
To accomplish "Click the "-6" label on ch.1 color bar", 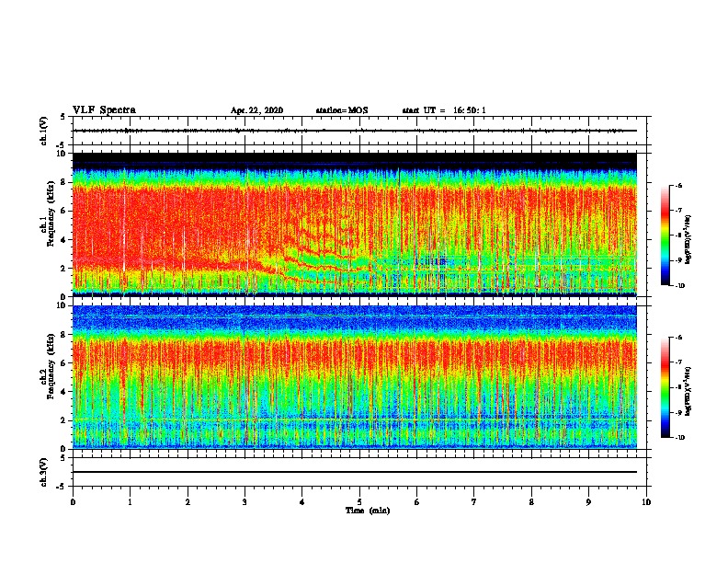I will (x=678, y=185).
